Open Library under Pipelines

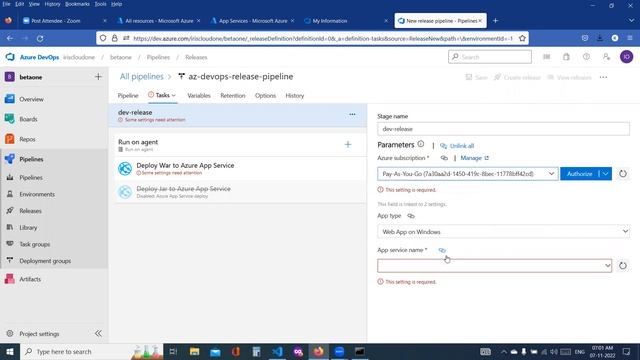[28, 228]
